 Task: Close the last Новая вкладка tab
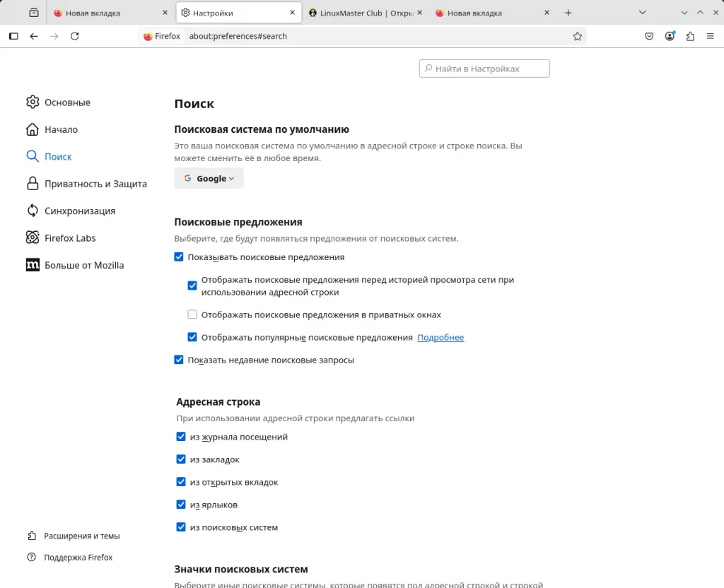coord(547,13)
